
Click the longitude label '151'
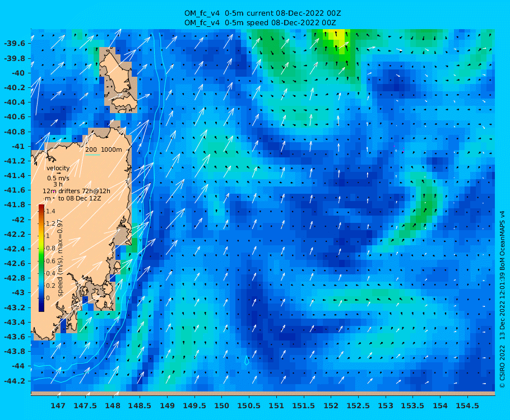276,405
